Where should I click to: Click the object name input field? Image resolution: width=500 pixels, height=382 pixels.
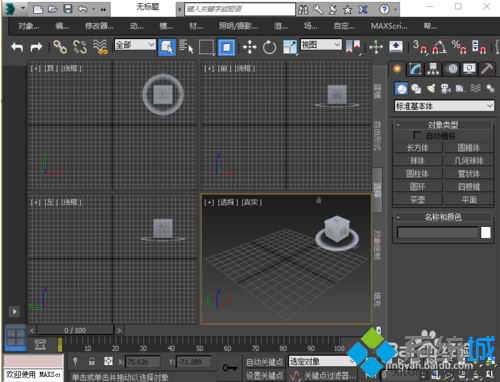click(438, 232)
